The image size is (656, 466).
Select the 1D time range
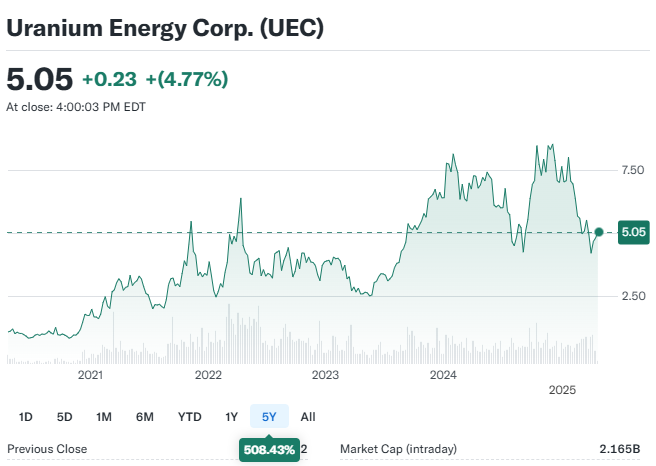[x=26, y=416]
